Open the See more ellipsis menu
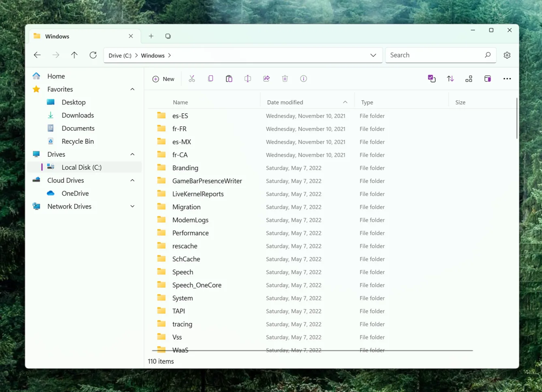Viewport: 542px width, 392px height. (507, 78)
